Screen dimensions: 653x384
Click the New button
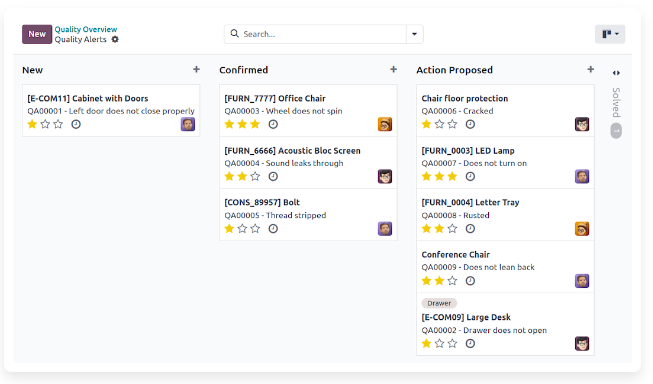point(37,34)
